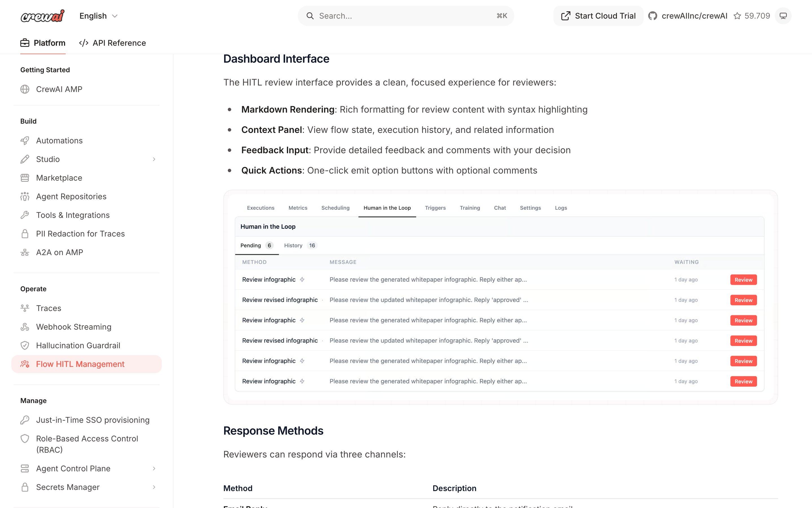Select the Platform tab
The height and width of the screenshot is (508, 812).
(x=43, y=43)
